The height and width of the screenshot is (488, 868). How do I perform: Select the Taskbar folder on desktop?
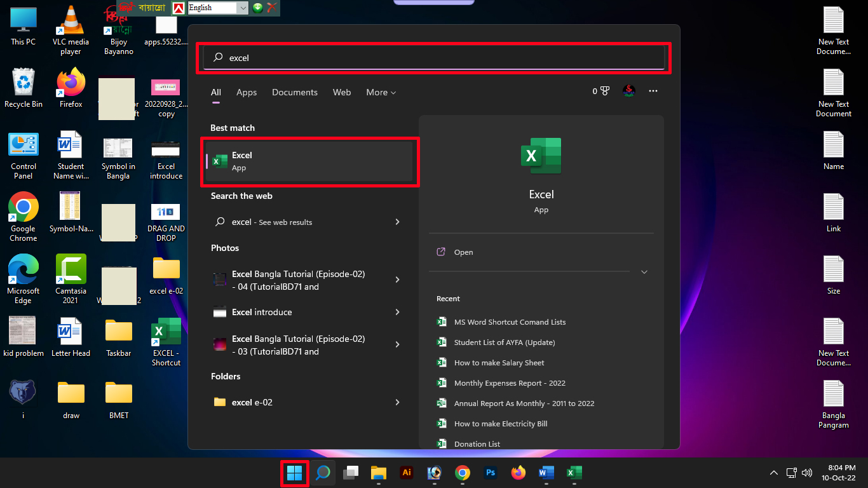119,337
